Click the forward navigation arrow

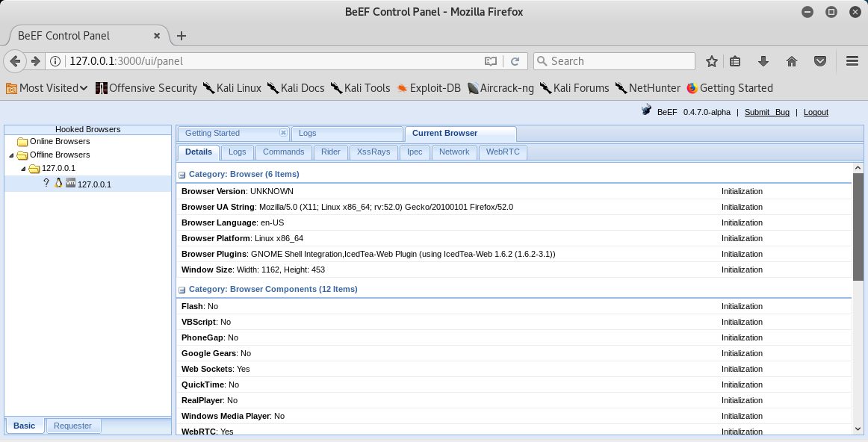35,61
